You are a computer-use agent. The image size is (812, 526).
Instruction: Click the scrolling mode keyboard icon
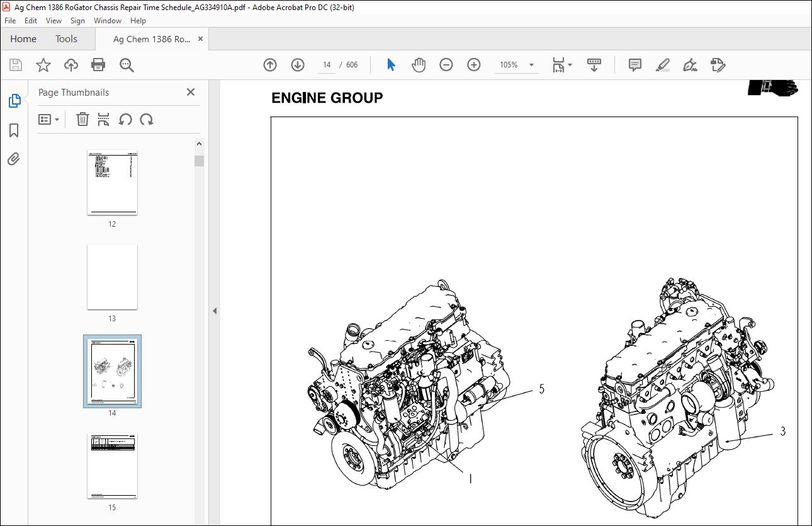tap(594, 65)
